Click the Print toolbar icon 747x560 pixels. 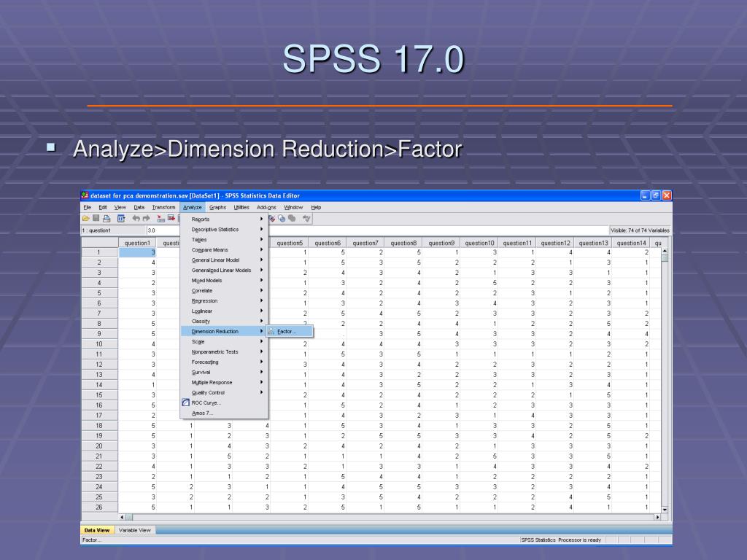pos(107,219)
